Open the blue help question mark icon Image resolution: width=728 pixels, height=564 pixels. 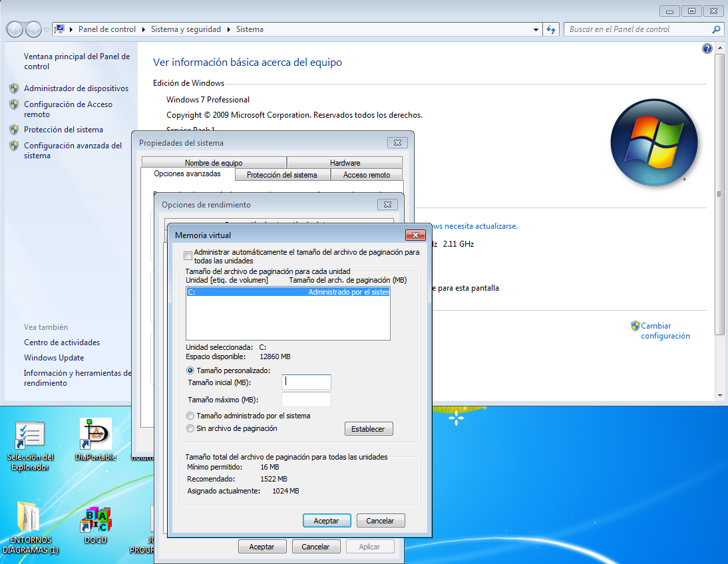[x=707, y=49]
